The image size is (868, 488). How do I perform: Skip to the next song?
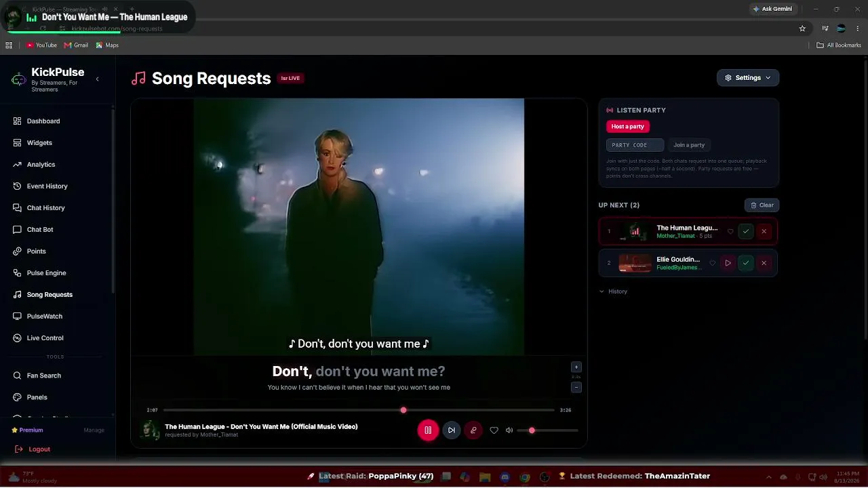(452, 430)
